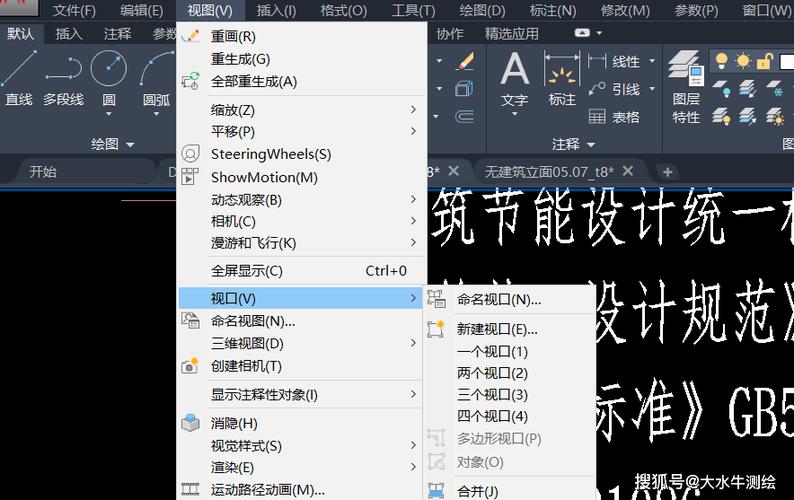This screenshot has width=794, height=500.
Task: Click the New Viewports (新建视口) icon
Action: click(436, 329)
